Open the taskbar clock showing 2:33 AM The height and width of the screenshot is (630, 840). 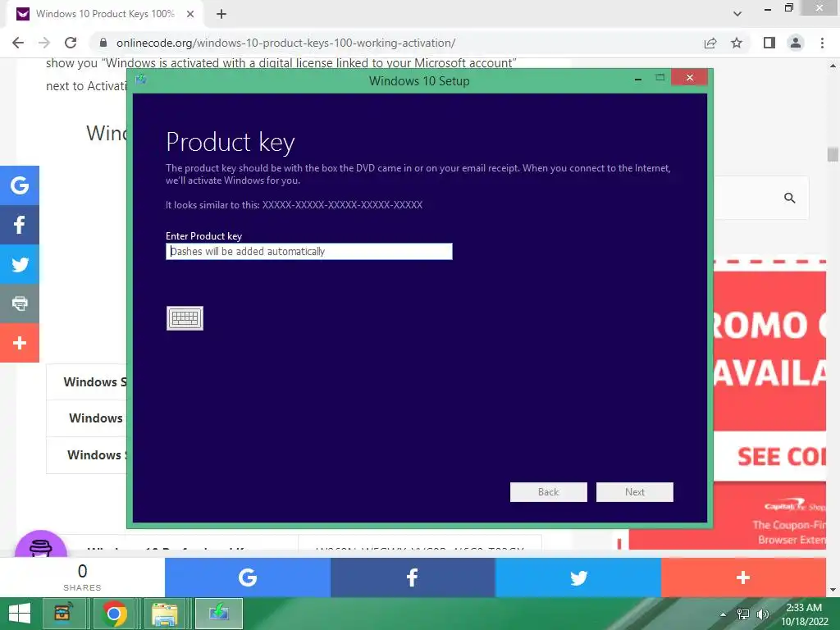[804, 614]
